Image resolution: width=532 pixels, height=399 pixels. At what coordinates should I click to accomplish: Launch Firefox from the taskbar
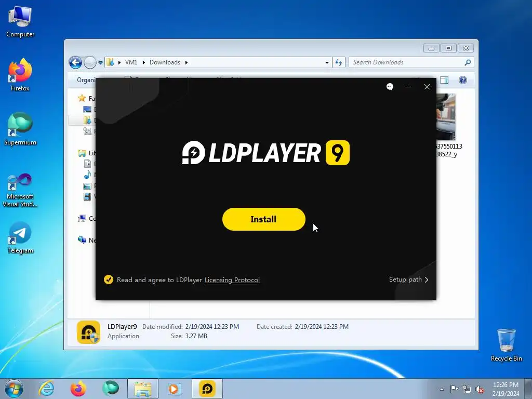point(78,389)
